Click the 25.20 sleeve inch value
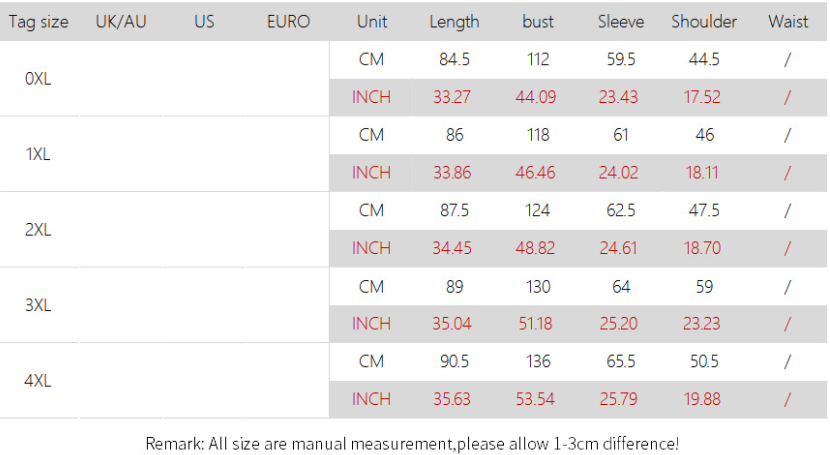 (621, 323)
